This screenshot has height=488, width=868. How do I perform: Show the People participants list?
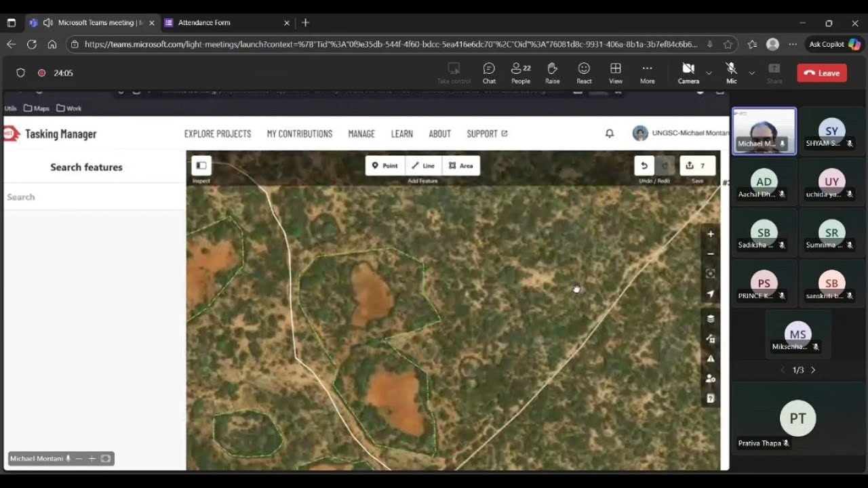[x=521, y=73]
